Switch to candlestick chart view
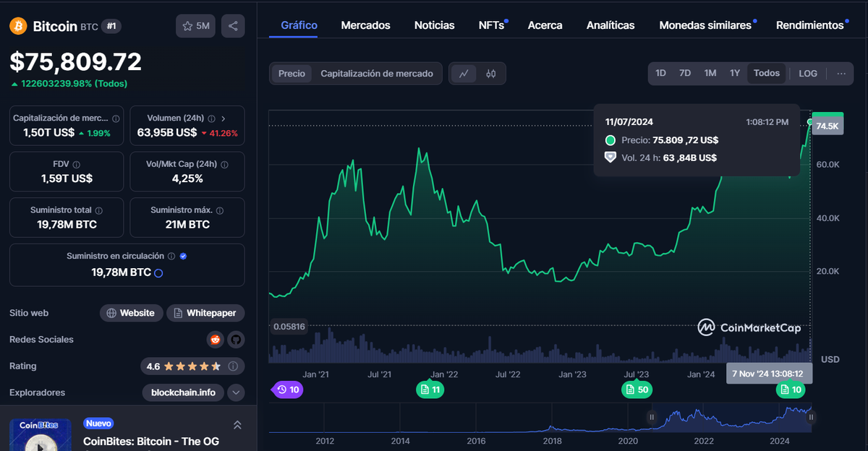 [491, 74]
